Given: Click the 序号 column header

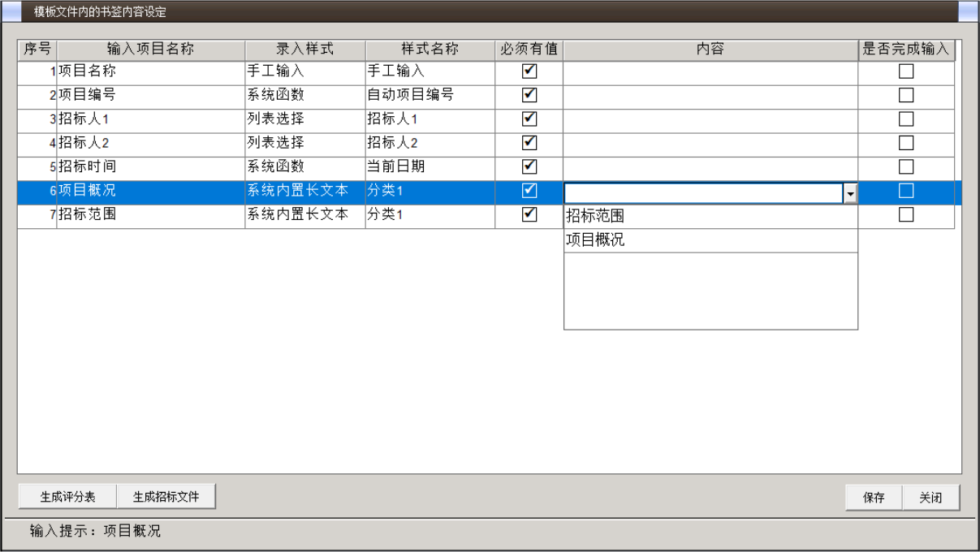Looking at the screenshot, I should pos(37,50).
